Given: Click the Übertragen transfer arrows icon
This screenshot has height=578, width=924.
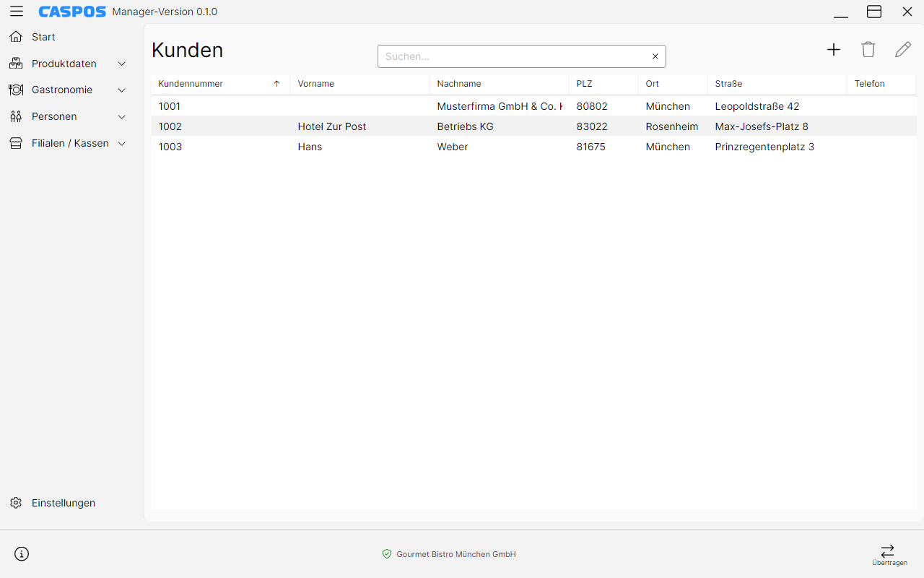Looking at the screenshot, I should click(x=888, y=551).
